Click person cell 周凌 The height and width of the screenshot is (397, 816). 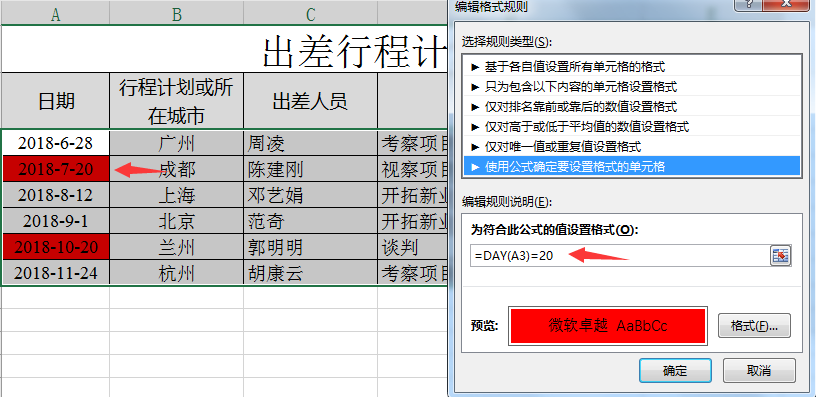point(311,143)
